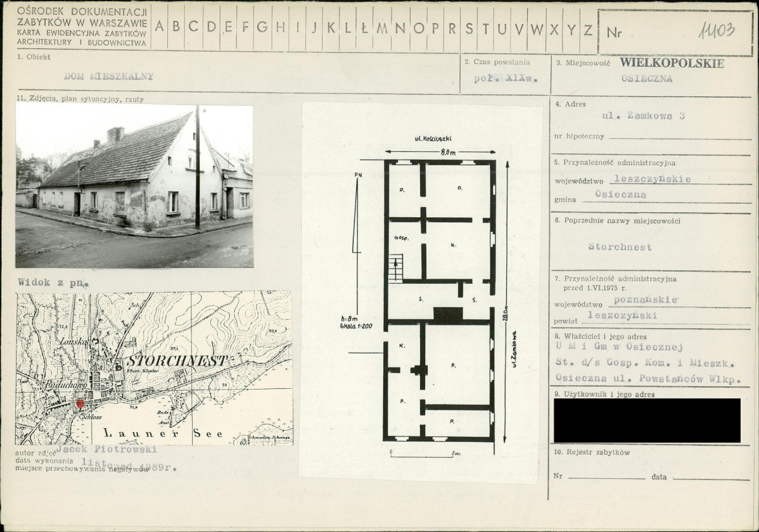Click the Storchnest previous name entry
The image size is (759, 532).
(620, 247)
